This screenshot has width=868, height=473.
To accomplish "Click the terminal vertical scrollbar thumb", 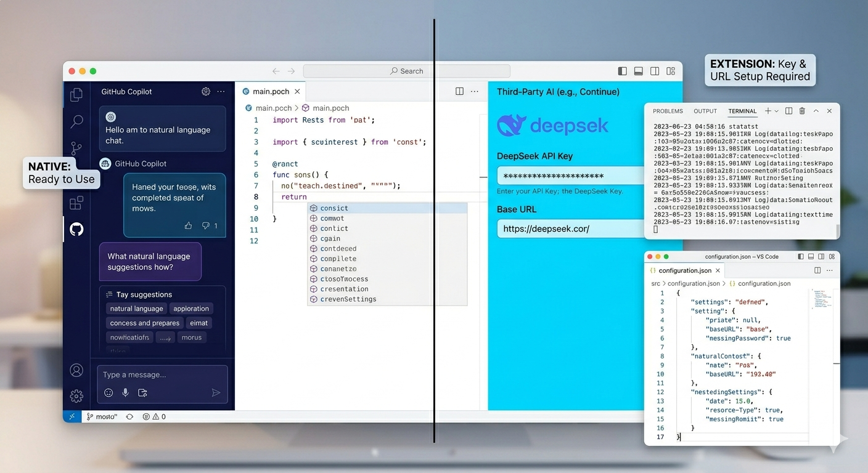I will [x=837, y=231].
